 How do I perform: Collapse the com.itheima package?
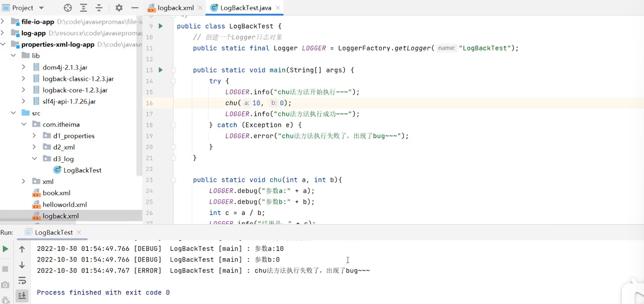click(x=23, y=124)
